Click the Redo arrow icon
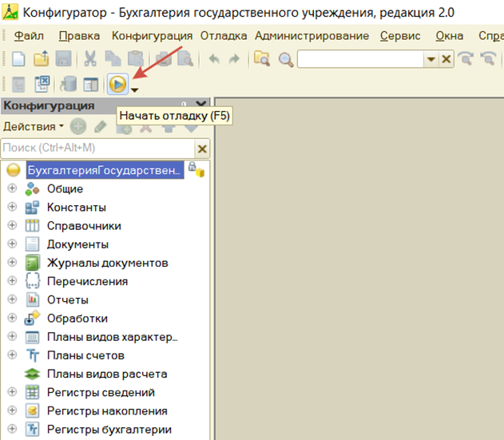This screenshot has width=504, height=440. tap(234, 59)
